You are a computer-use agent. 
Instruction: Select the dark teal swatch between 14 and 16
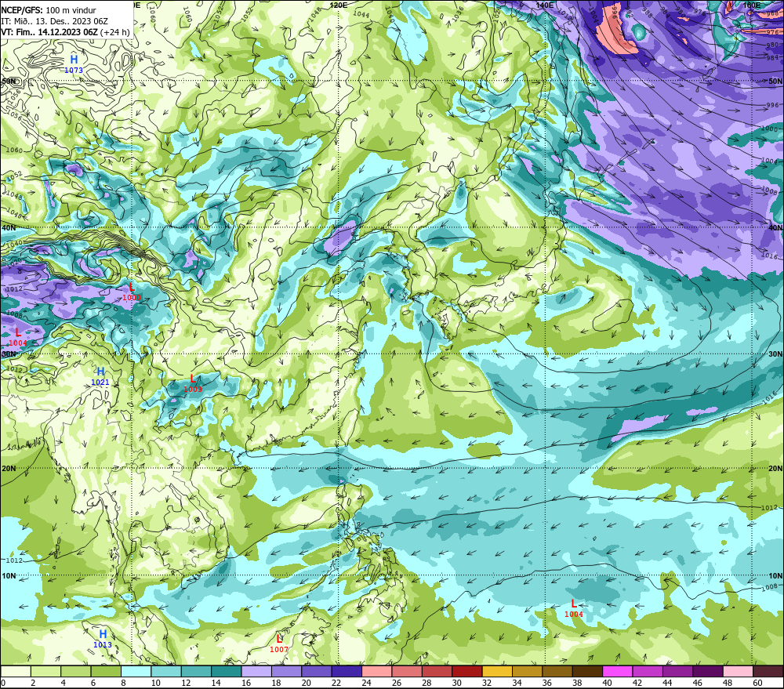[x=227, y=671]
